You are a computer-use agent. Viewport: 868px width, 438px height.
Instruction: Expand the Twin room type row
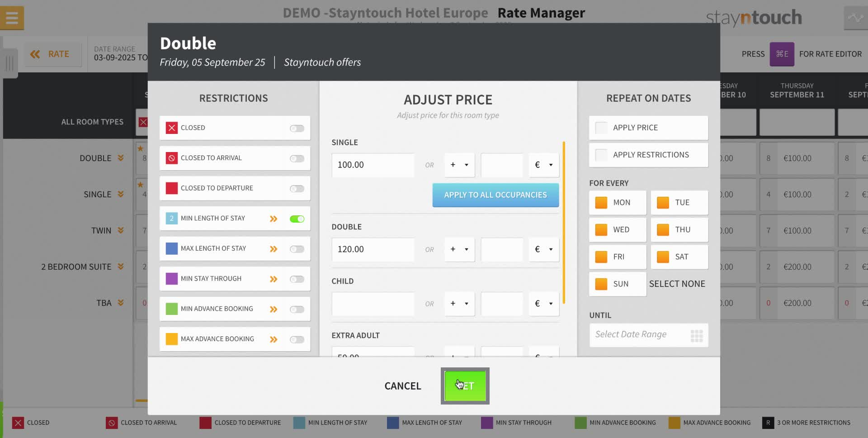coord(121,230)
